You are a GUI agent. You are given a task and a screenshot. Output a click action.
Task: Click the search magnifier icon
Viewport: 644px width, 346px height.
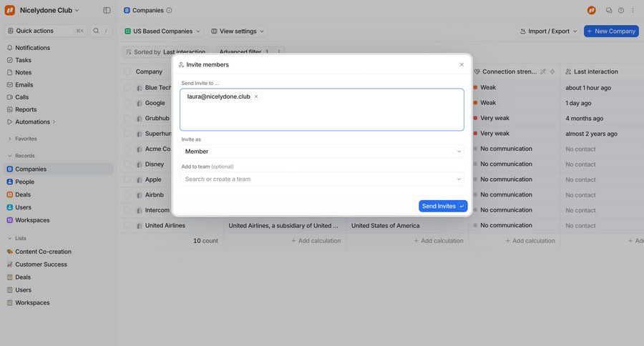[x=96, y=31]
